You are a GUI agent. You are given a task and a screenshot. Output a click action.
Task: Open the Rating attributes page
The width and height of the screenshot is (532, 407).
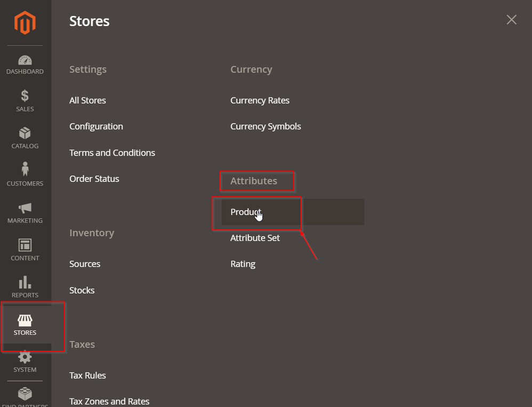click(243, 264)
